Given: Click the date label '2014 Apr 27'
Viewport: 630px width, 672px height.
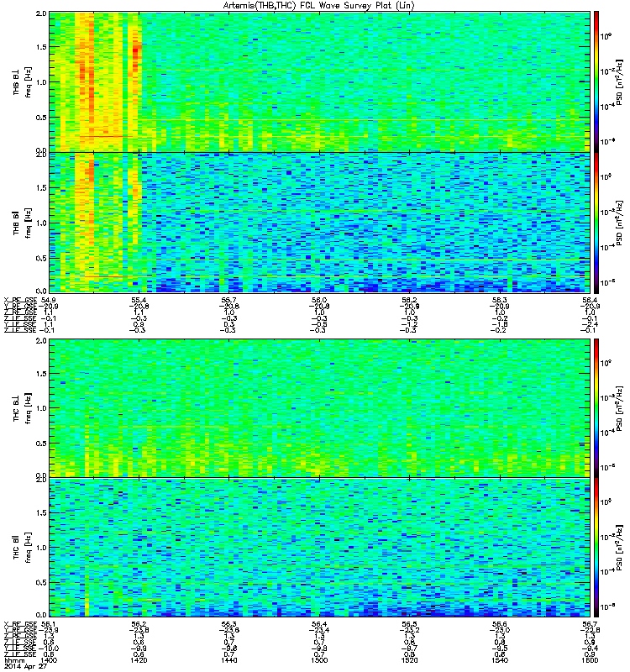Looking at the screenshot, I should pos(25,666).
